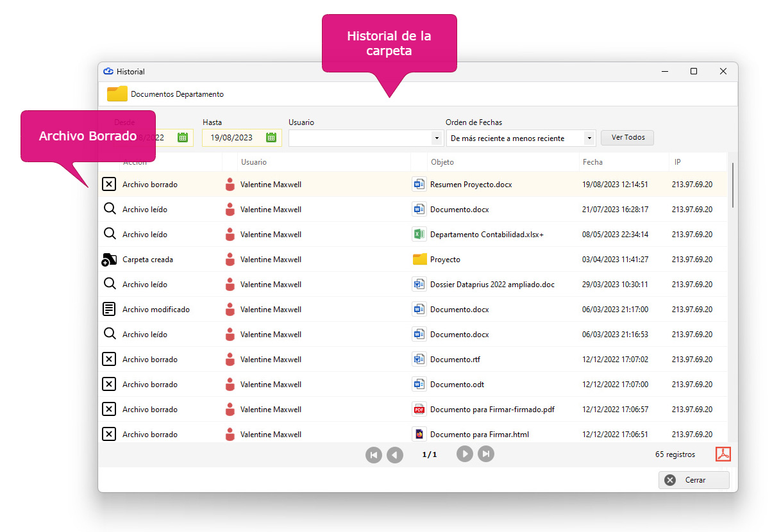Open the Orden de Fechas dropdown
Viewport: 772px width, 532px height.
coord(589,138)
